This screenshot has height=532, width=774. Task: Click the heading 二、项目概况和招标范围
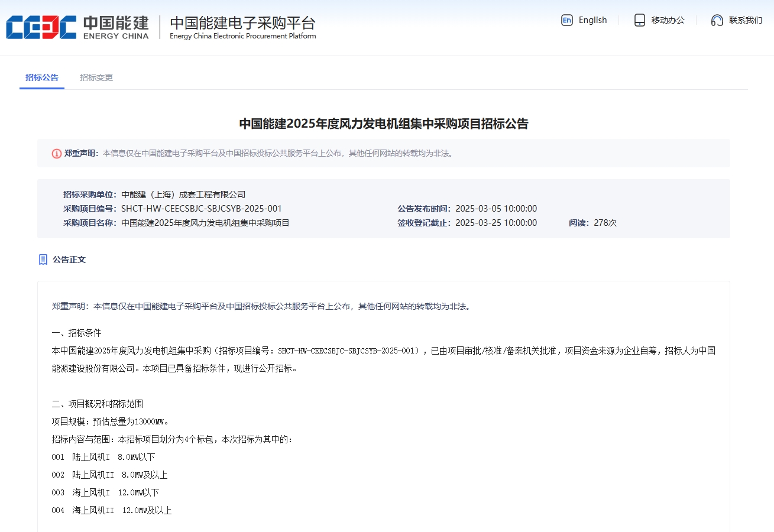(x=98, y=404)
